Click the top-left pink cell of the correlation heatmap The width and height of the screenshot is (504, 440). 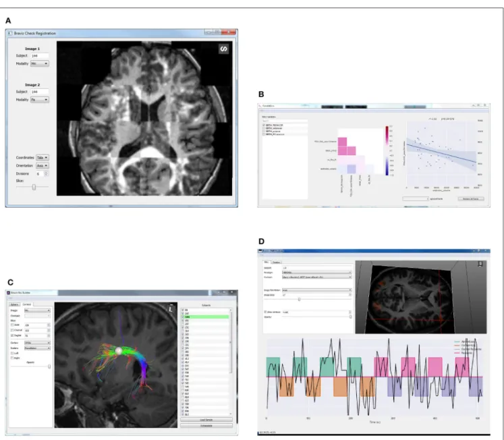pyautogui.click(x=342, y=142)
